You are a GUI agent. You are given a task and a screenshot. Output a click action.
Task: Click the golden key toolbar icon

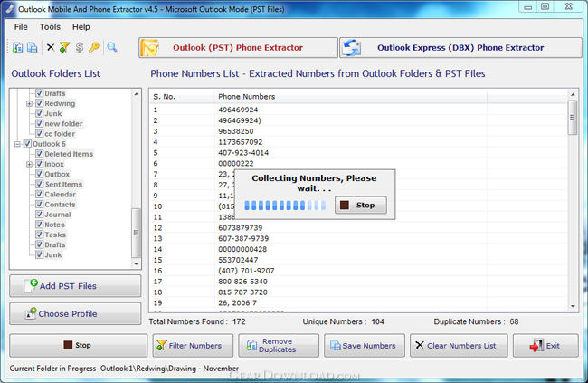(94, 47)
